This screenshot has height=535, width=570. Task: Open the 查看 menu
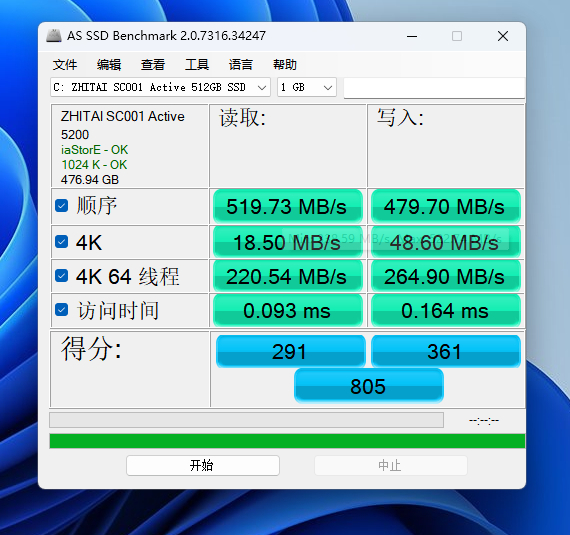153,65
